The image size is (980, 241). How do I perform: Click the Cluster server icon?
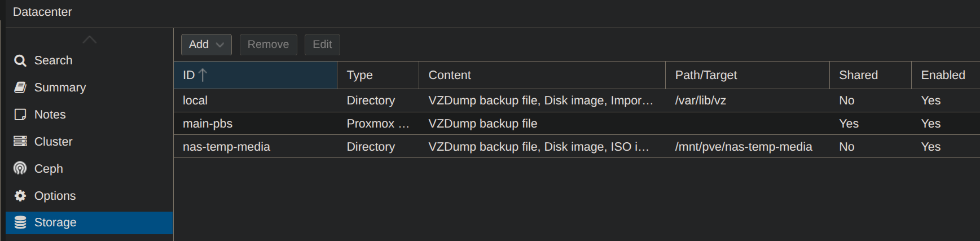point(20,142)
